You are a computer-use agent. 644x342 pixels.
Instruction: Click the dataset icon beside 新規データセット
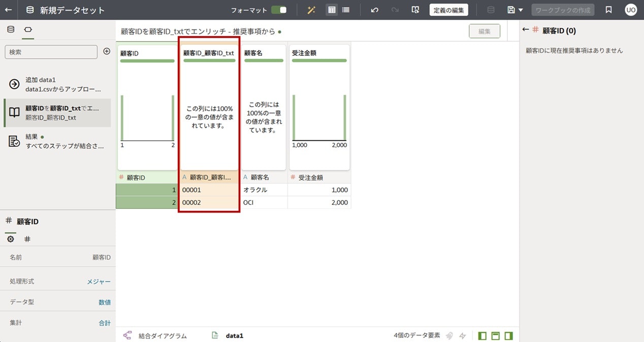point(30,10)
